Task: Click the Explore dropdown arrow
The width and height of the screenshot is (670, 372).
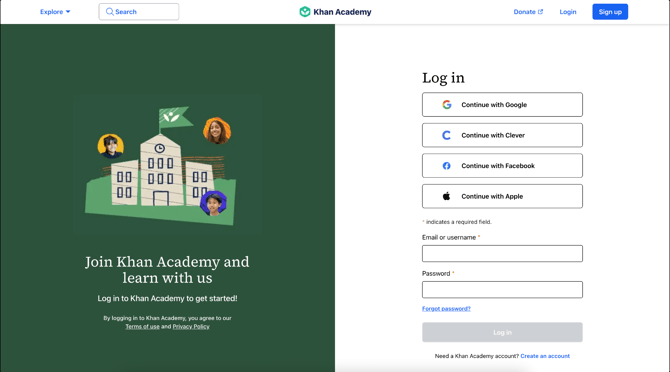Action: [68, 12]
